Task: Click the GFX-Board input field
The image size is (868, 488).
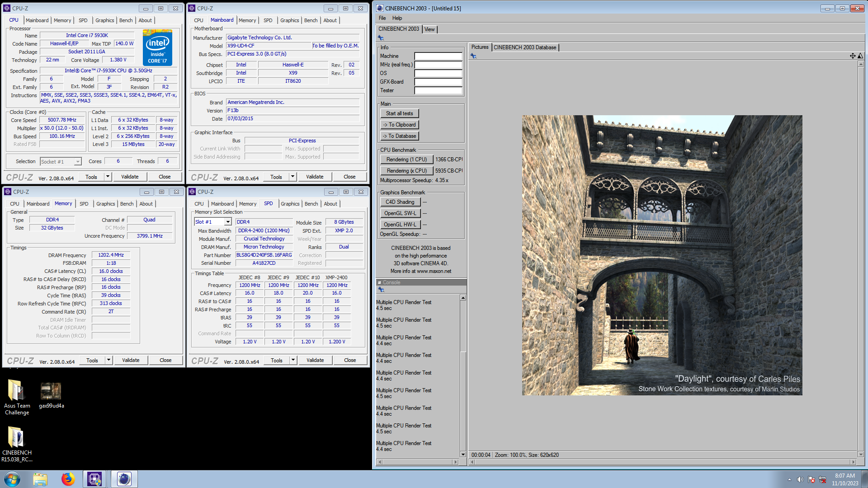Action: click(438, 82)
